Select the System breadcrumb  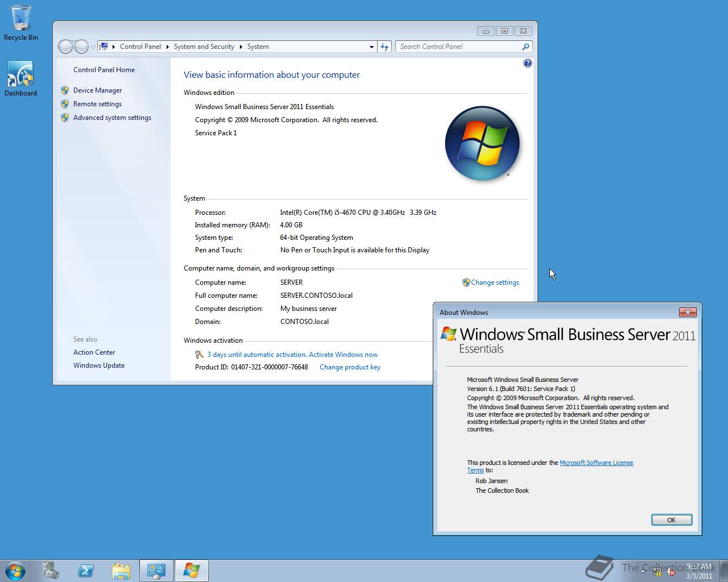click(x=258, y=47)
